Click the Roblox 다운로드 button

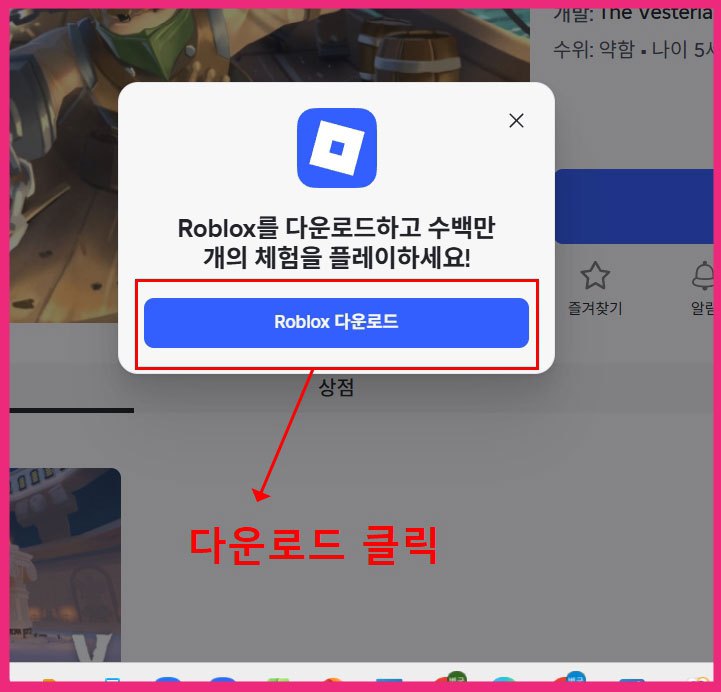click(336, 323)
